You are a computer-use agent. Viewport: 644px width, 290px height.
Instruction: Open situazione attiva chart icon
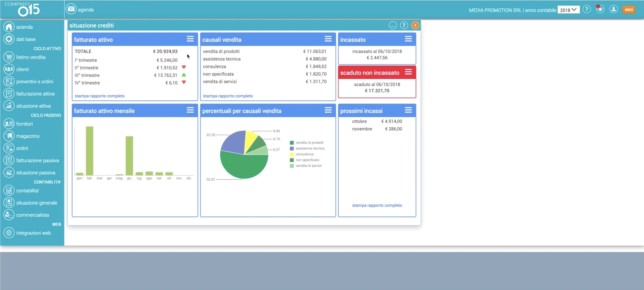[9, 106]
